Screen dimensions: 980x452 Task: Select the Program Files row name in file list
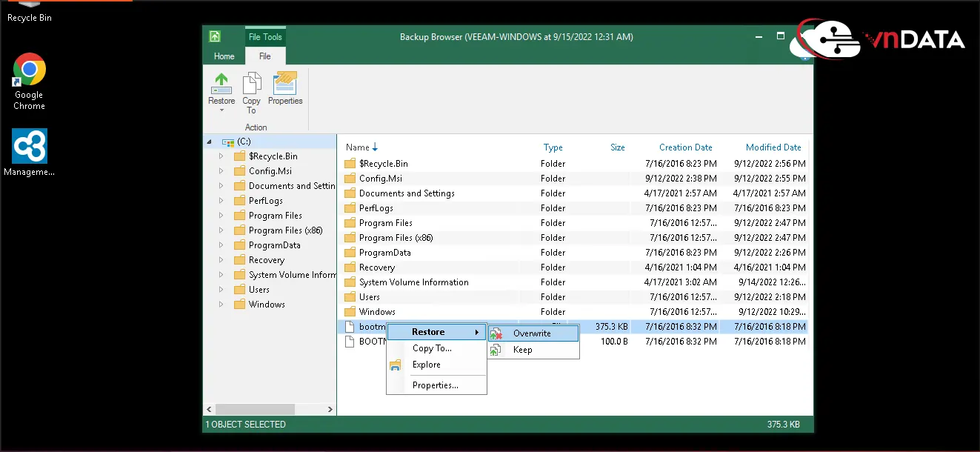click(386, 223)
